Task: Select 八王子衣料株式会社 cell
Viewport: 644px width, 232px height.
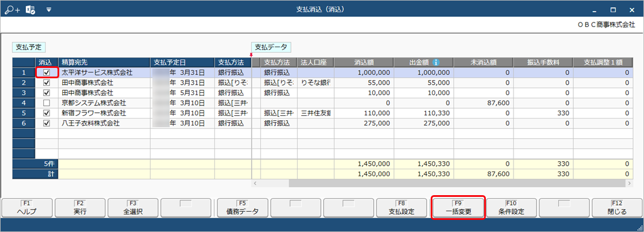Action: 104,123
